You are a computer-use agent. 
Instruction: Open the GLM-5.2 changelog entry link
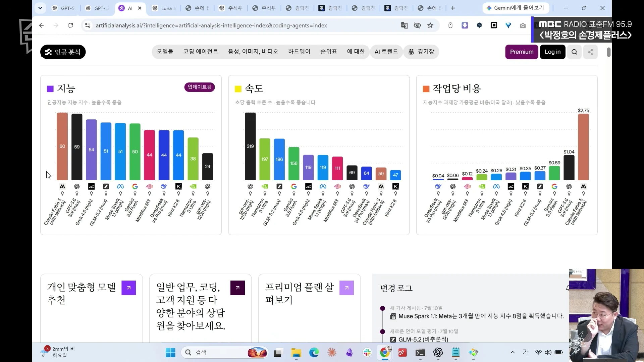tap(423, 340)
